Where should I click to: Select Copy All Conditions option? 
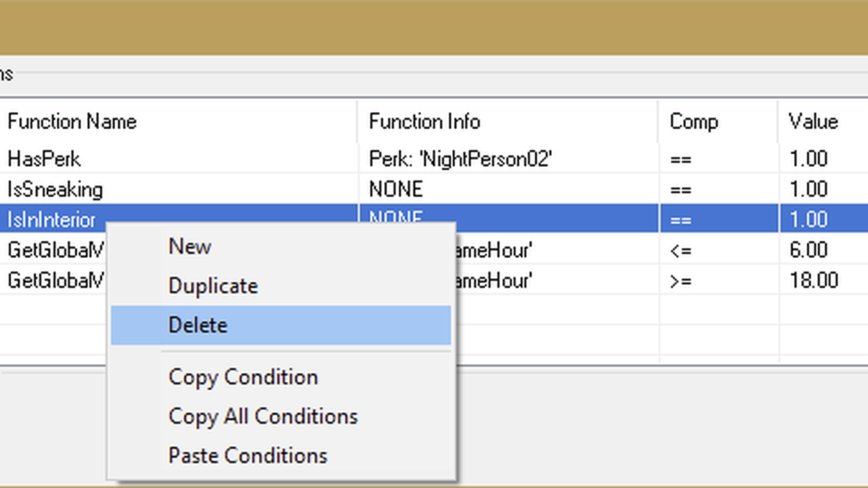click(263, 416)
